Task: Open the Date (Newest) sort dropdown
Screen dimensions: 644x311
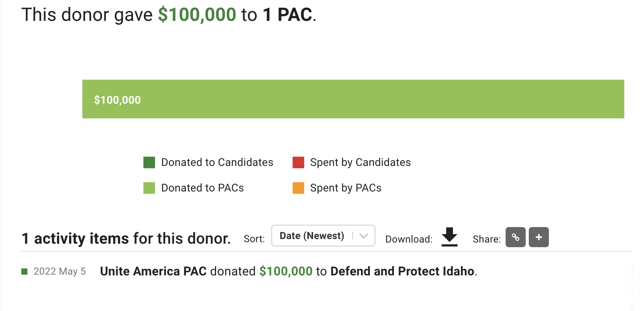Action: click(x=323, y=236)
